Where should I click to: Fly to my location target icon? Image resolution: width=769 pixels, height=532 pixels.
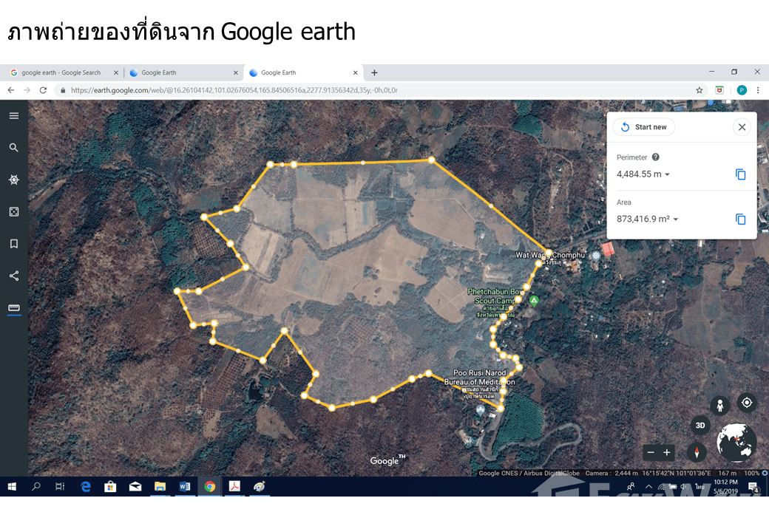pyautogui.click(x=747, y=403)
